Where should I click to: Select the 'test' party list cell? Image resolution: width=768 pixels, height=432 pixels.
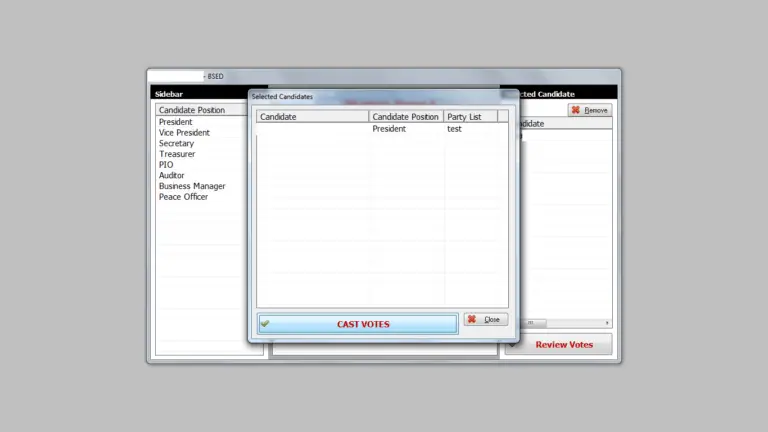pyautogui.click(x=454, y=129)
